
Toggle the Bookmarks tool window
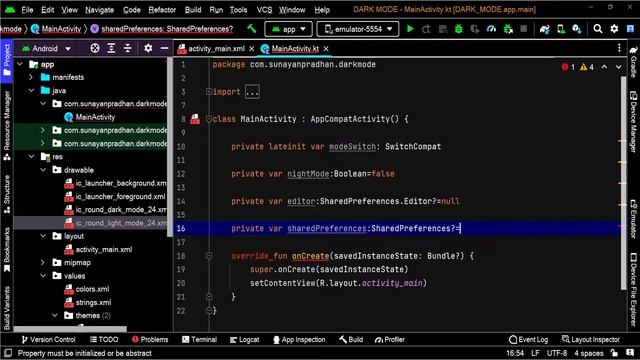click(x=7, y=249)
